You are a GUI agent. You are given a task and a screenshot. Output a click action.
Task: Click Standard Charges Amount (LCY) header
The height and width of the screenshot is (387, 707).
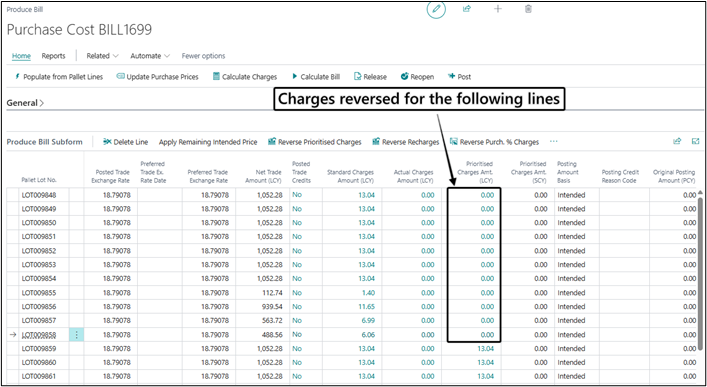pos(350,176)
